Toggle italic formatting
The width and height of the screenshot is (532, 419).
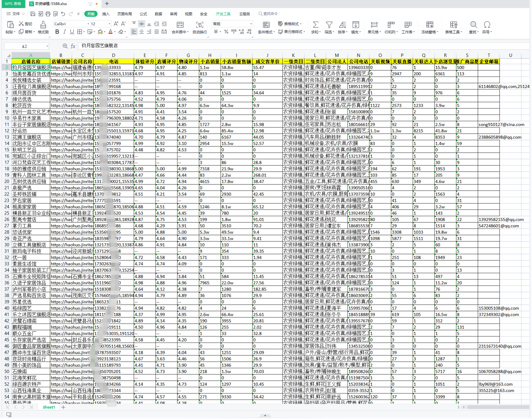coord(65,32)
